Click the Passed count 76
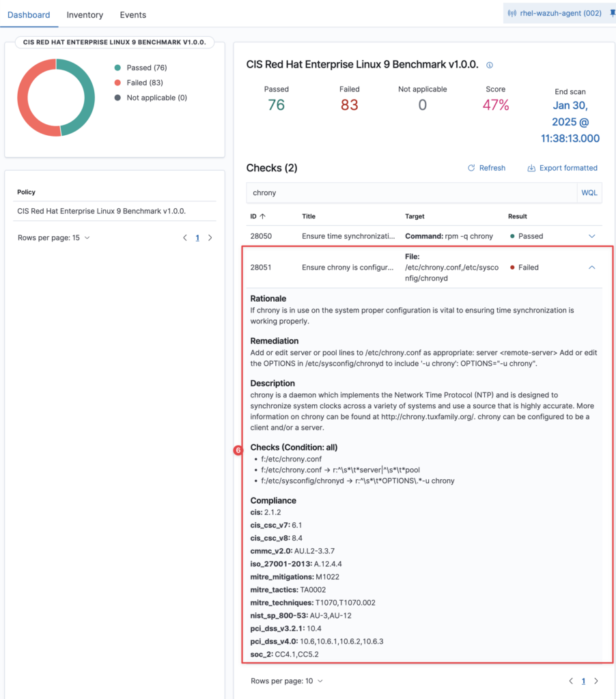This screenshot has width=616, height=699. (x=276, y=104)
